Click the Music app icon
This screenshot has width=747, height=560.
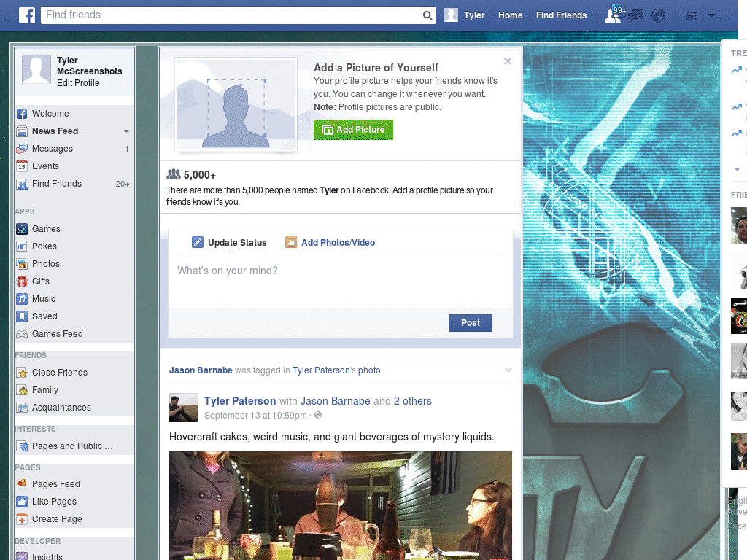22,299
